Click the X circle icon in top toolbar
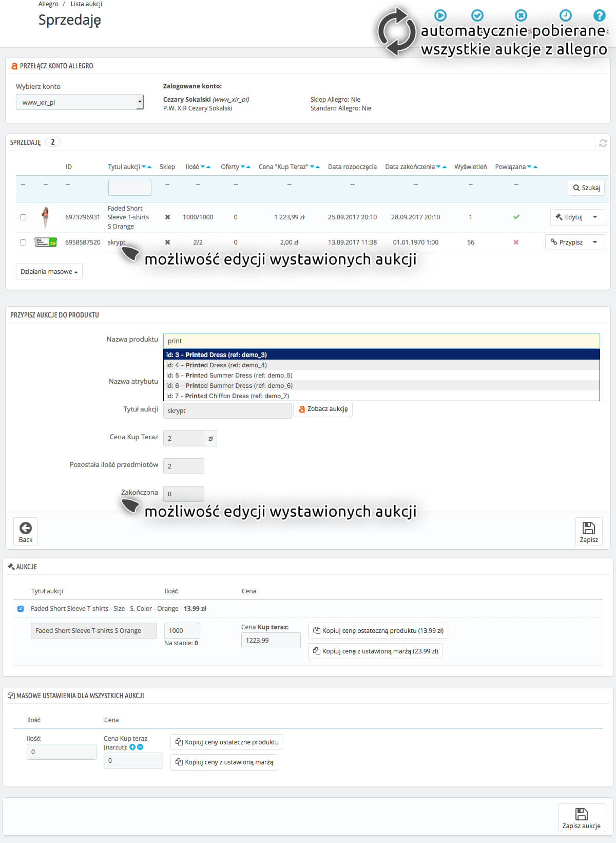 (x=521, y=15)
